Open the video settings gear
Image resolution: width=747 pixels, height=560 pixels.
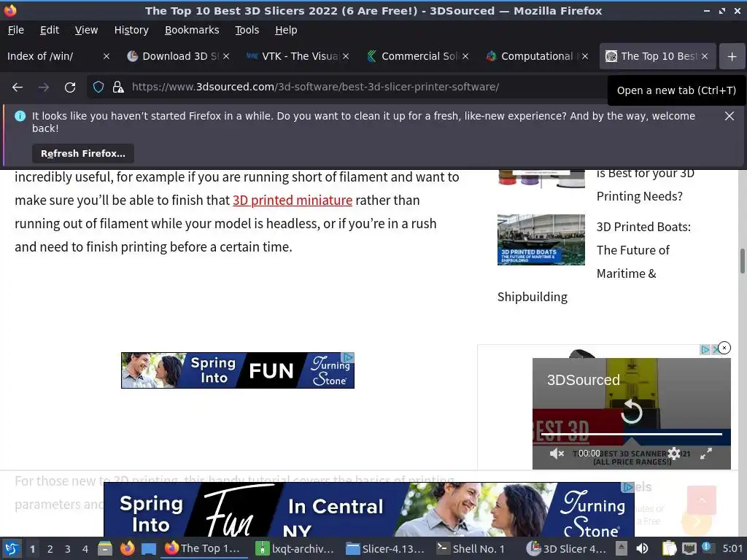point(674,454)
